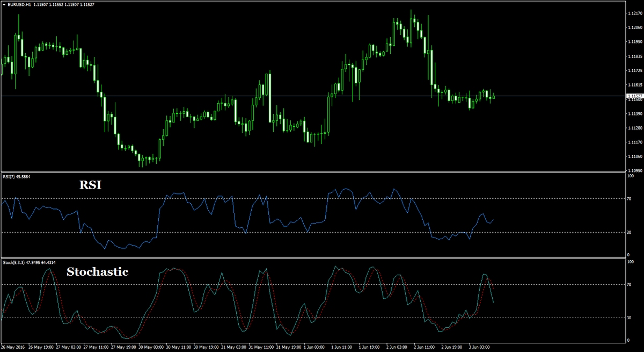644x352 pixels.
Task: Click the 2 Jun 19:00 time label
Action: tap(451, 348)
